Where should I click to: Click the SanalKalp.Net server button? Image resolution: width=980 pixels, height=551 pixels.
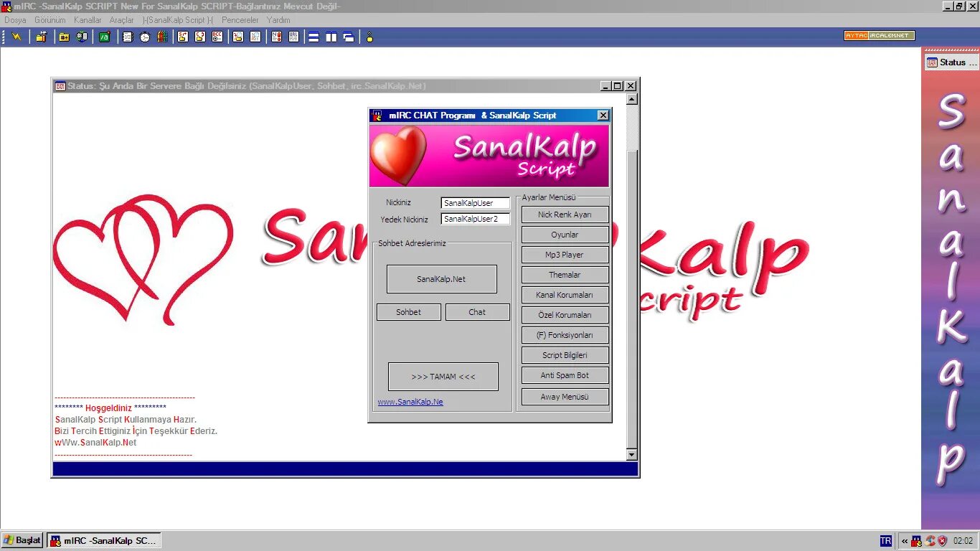[442, 279]
